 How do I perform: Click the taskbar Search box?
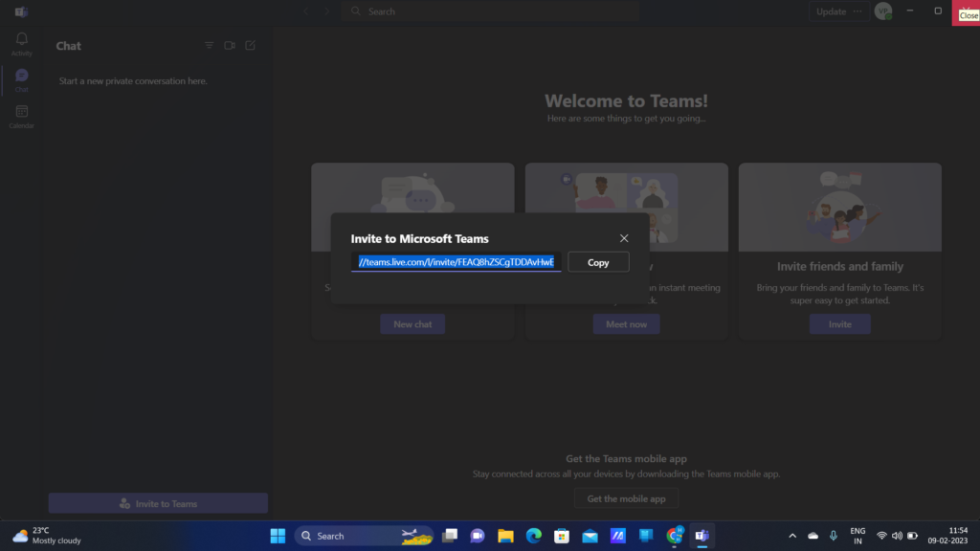point(365,536)
